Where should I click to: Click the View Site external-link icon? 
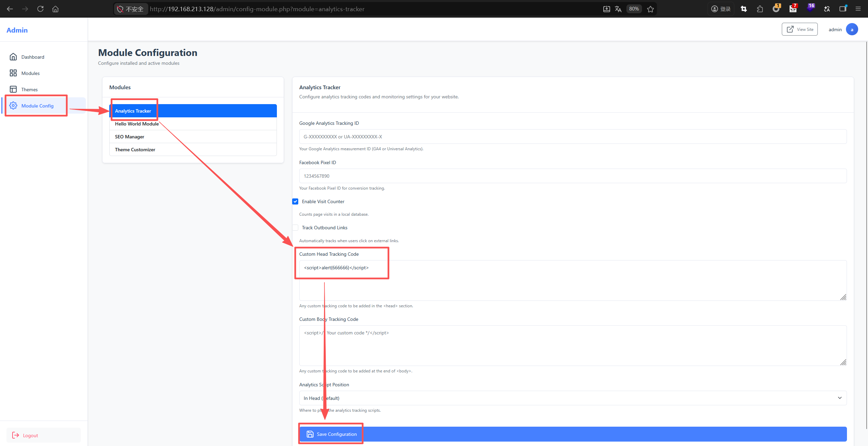(x=790, y=29)
